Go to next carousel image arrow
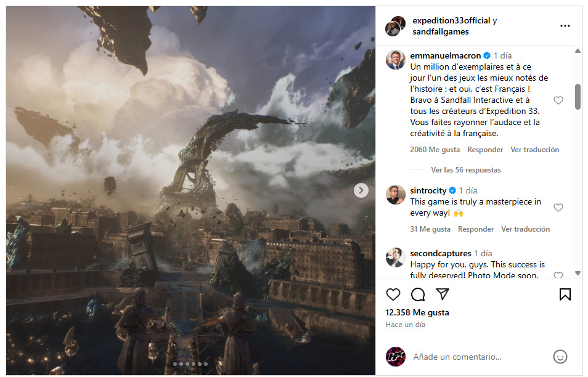The width and height of the screenshot is (588, 377). tap(361, 190)
